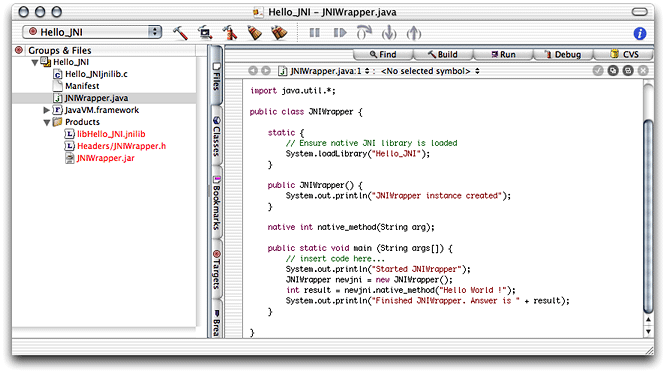Switch to the Find tab

pyautogui.click(x=383, y=54)
